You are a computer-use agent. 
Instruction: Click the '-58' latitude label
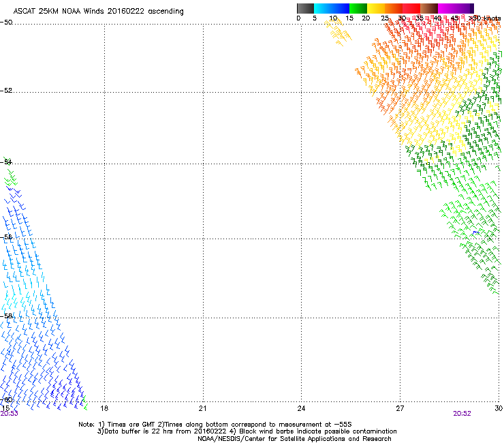6,316
